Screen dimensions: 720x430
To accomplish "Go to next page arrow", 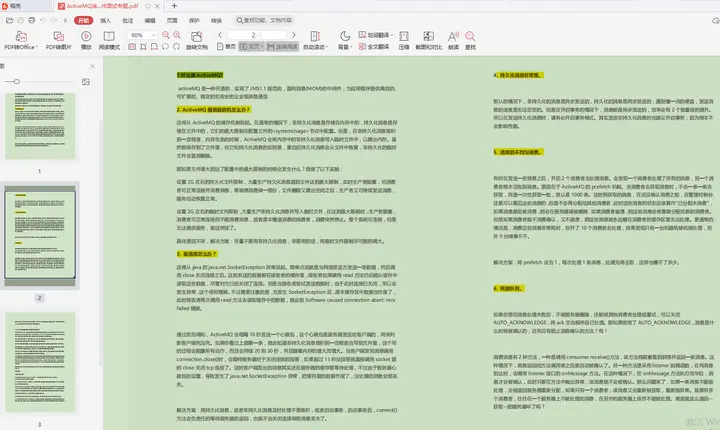I will pyautogui.click(x=294, y=35).
